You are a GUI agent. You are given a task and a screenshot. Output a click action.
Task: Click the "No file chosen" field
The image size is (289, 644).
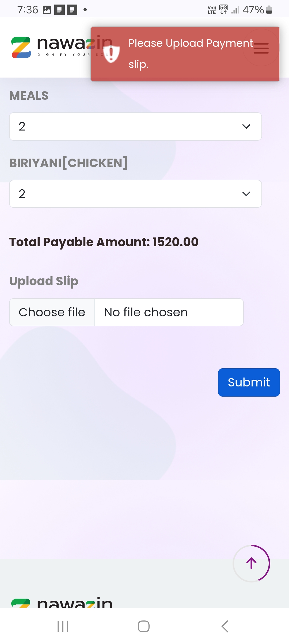coord(169,312)
